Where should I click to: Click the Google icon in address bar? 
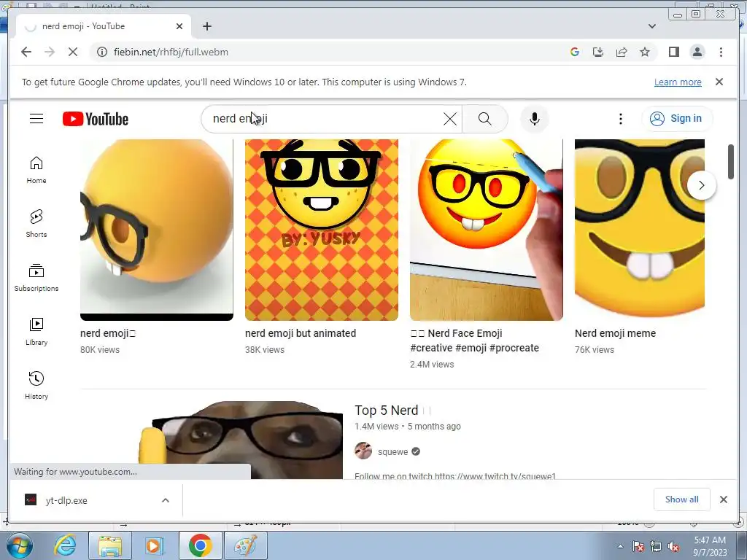click(x=575, y=52)
